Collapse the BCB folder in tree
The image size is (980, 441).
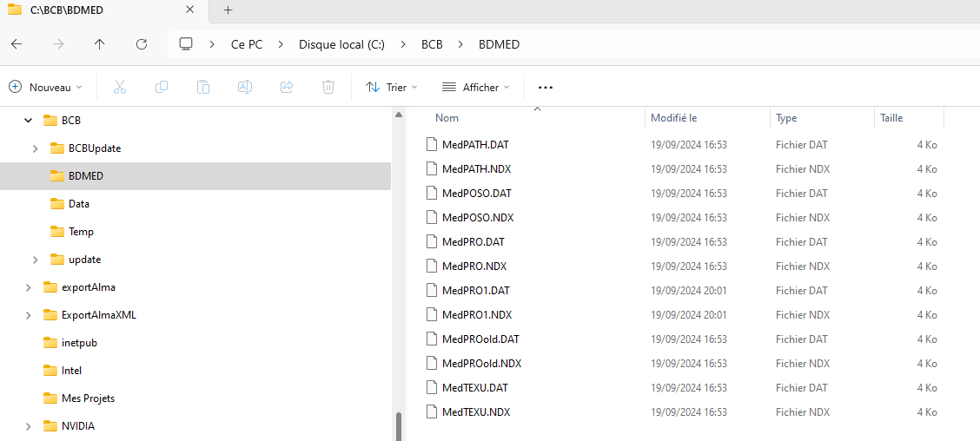[x=28, y=121]
